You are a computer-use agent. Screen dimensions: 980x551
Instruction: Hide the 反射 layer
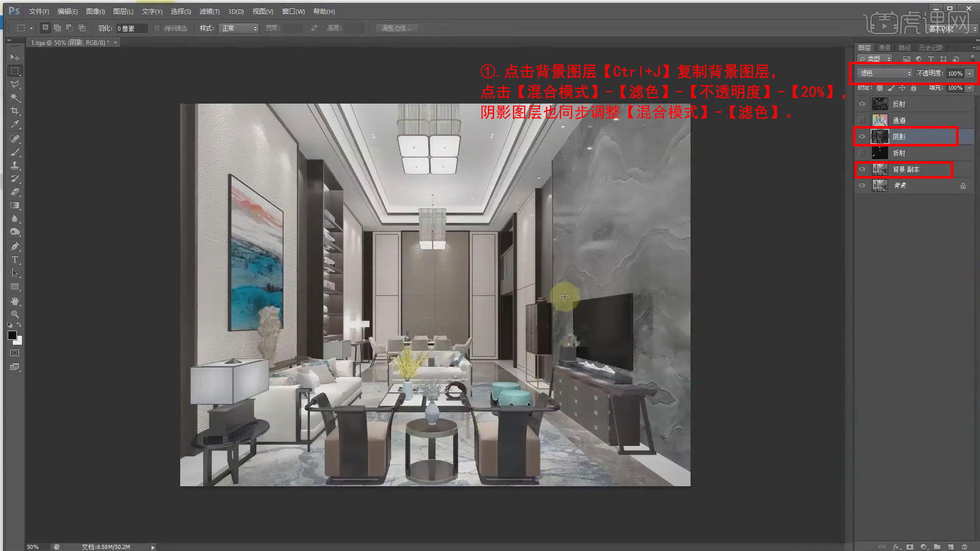coord(862,104)
